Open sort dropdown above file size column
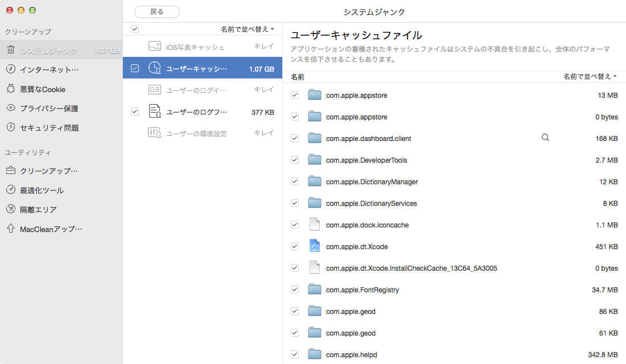626x364 pixels. (590, 76)
